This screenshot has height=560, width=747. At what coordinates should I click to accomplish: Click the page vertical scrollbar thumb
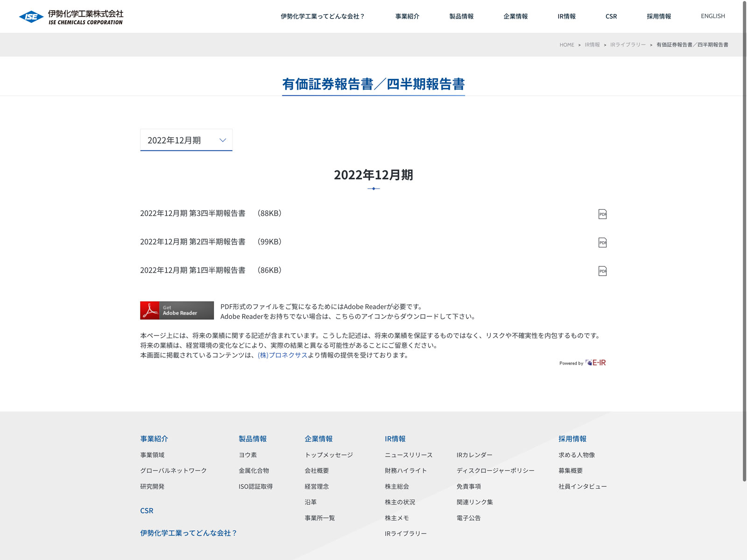pos(745,241)
